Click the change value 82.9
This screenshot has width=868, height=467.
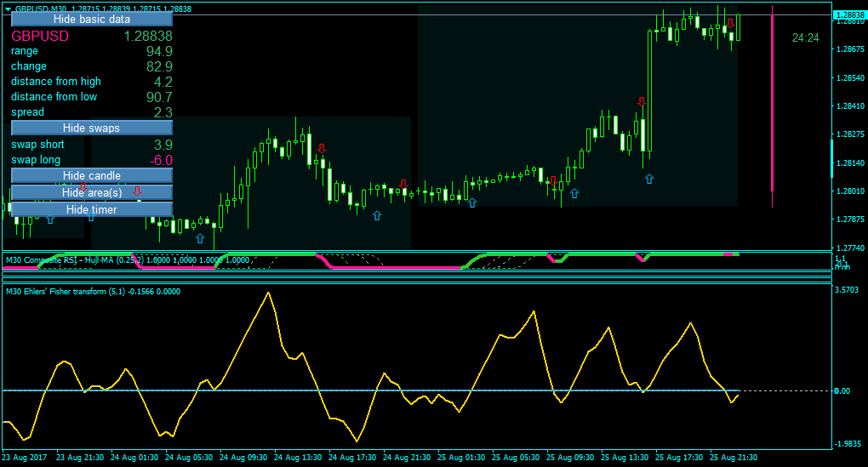coord(159,66)
